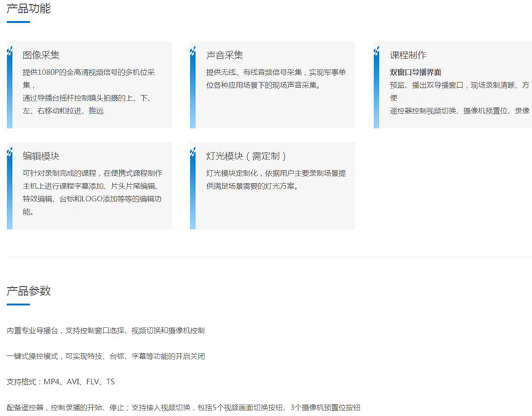Viewport: 532px width, 416px height.
Task: Click the blue stripe icon on 课程制作 card
Action: pos(376,86)
